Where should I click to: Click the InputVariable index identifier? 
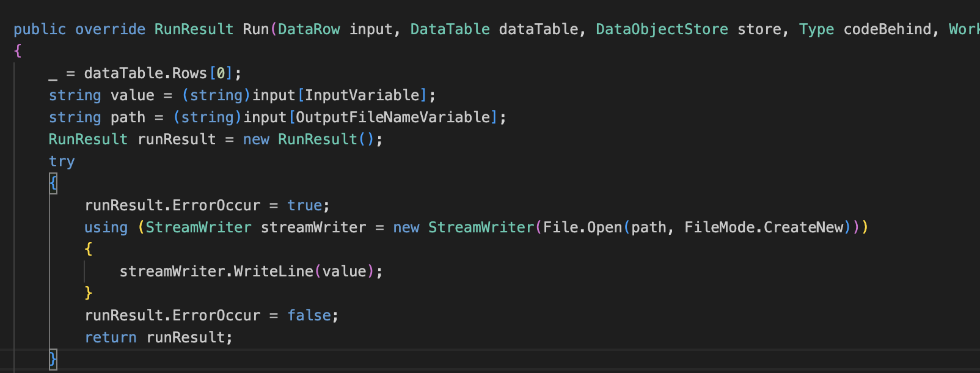[362, 95]
